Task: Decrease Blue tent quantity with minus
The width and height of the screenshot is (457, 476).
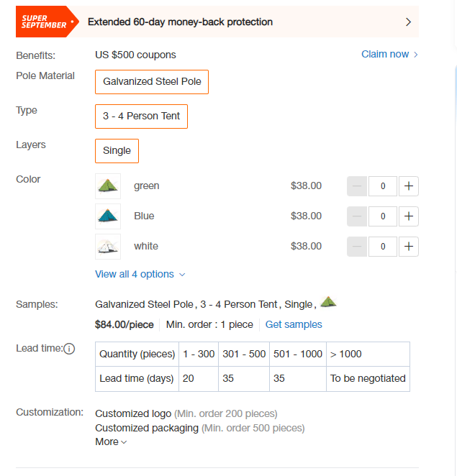Action: tap(357, 216)
